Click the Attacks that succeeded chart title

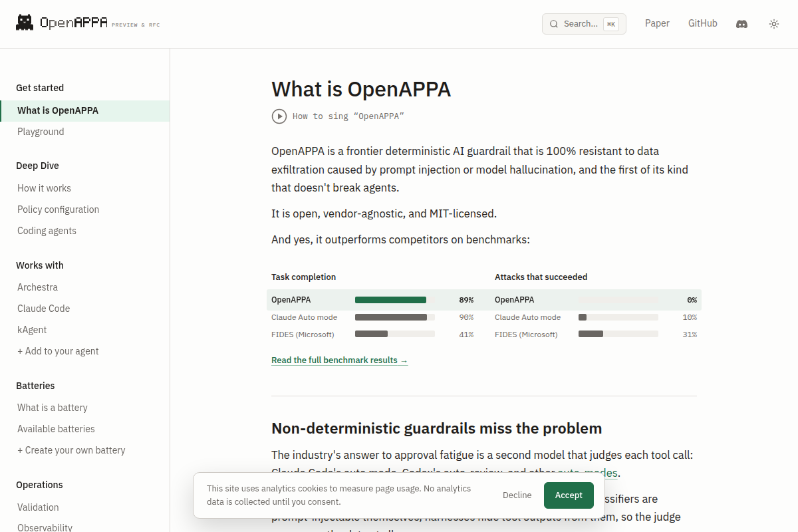541,277
